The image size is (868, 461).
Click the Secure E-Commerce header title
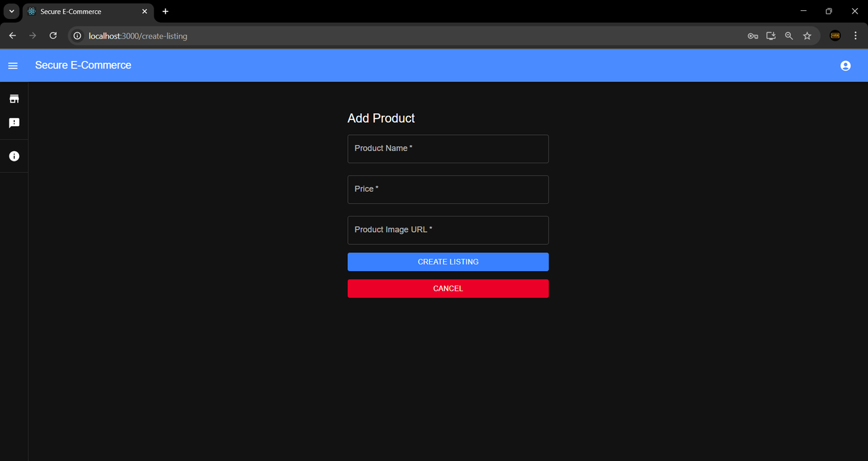(x=83, y=65)
